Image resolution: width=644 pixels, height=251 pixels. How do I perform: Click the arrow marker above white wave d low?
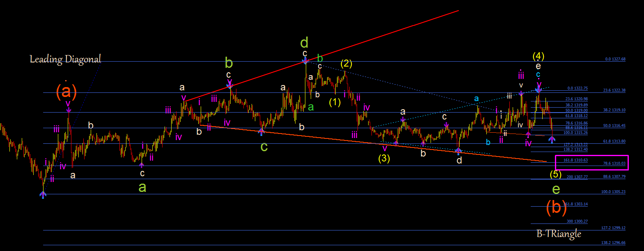click(458, 151)
